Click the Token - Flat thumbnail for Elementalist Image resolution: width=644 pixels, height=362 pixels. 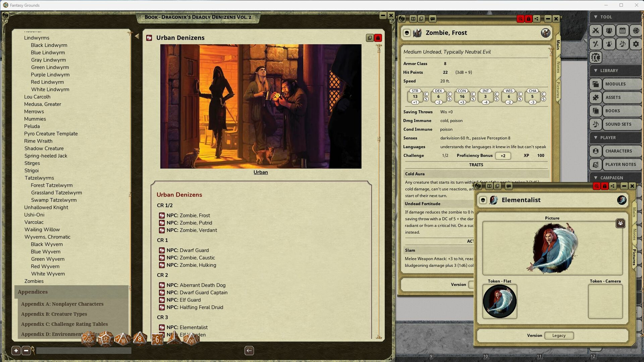click(499, 301)
